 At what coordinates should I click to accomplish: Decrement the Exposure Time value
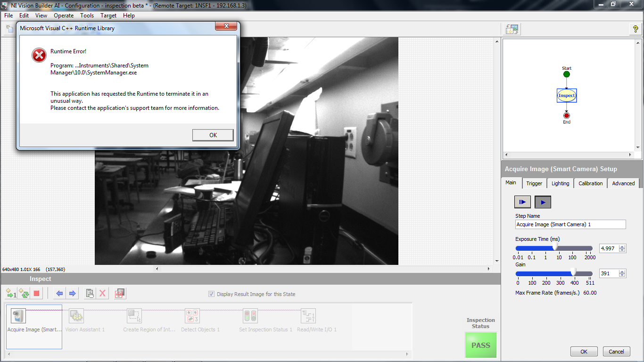(622, 250)
